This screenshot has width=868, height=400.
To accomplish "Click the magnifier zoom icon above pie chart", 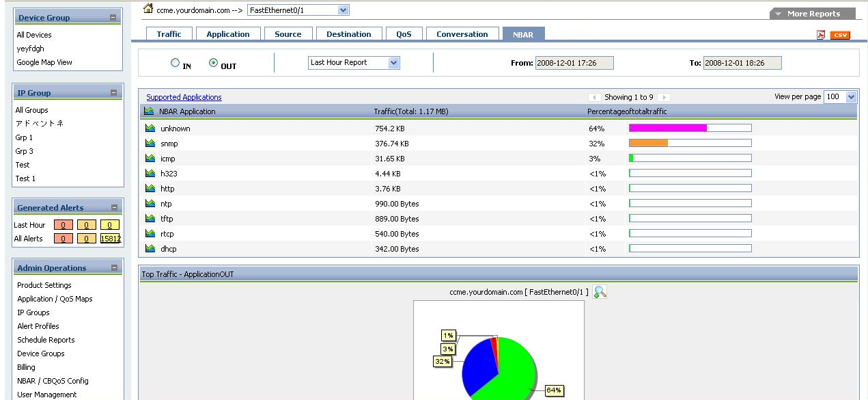I will point(600,292).
